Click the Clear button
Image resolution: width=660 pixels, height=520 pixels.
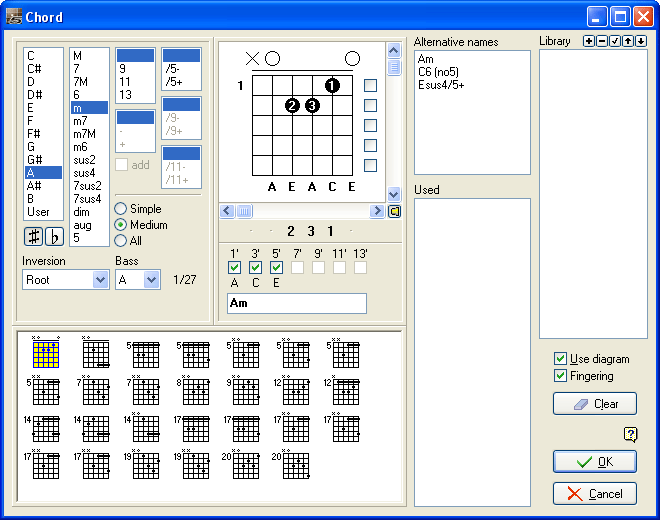(594, 404)
